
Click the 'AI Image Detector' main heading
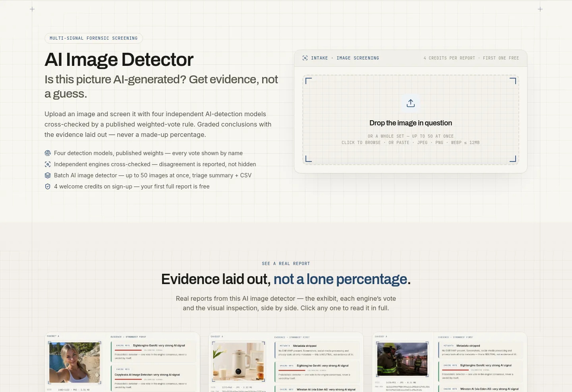coord(119,60)
